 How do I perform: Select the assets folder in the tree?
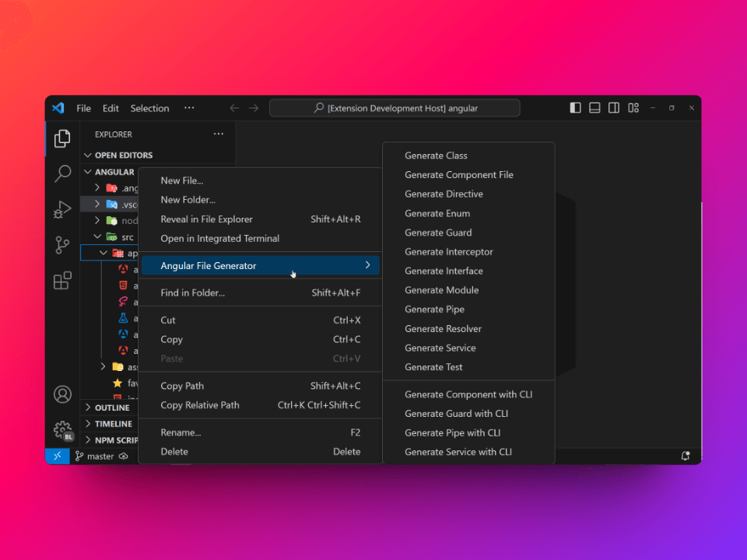click(x=132, y=367)
